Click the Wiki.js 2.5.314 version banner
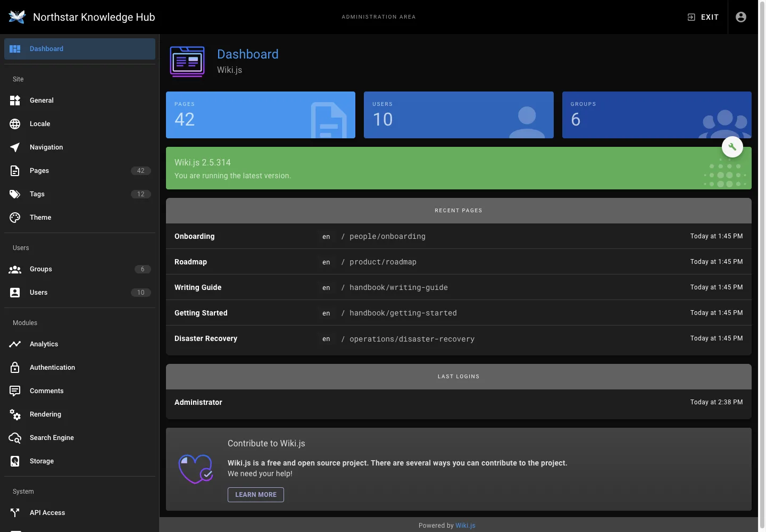 (x=459, y=168)
